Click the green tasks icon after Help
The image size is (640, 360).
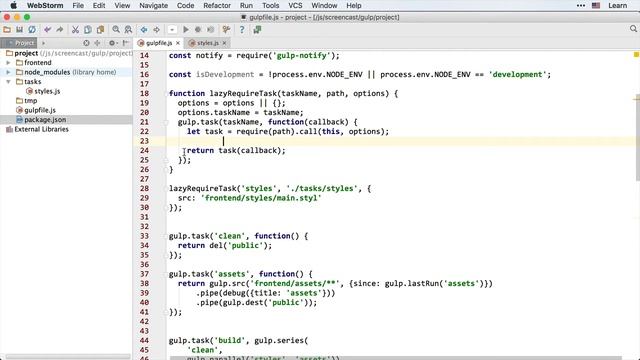pos(257,29)
